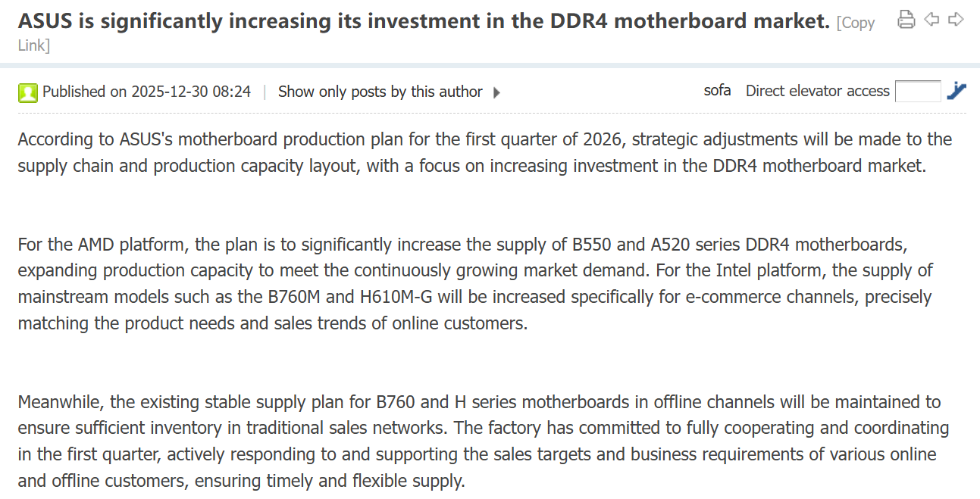Image resolution: width=980 pixels, height=499 pixels.
Task: Focus the elevator floor number input box
Action: (x=918, y=92)
